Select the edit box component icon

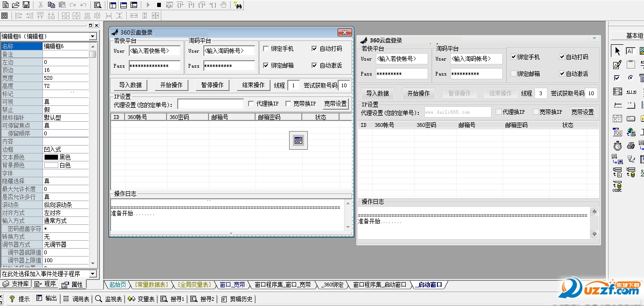tap(630, 51)
